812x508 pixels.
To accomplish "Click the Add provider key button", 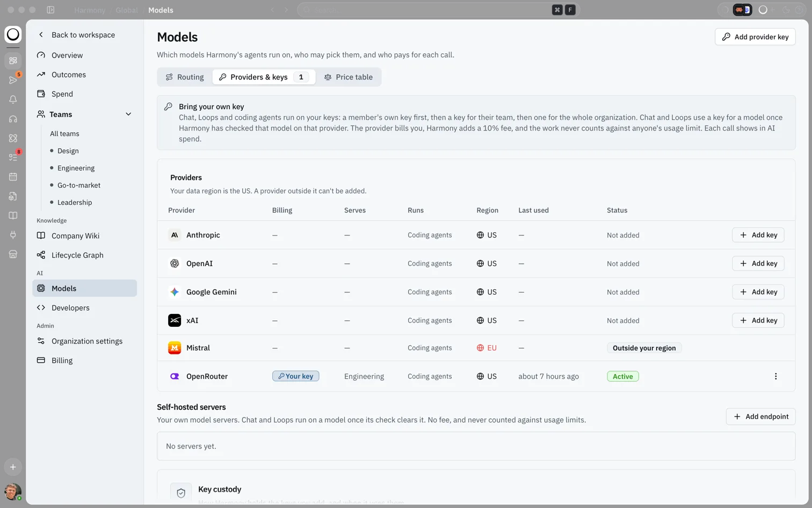I will [755, 37].
